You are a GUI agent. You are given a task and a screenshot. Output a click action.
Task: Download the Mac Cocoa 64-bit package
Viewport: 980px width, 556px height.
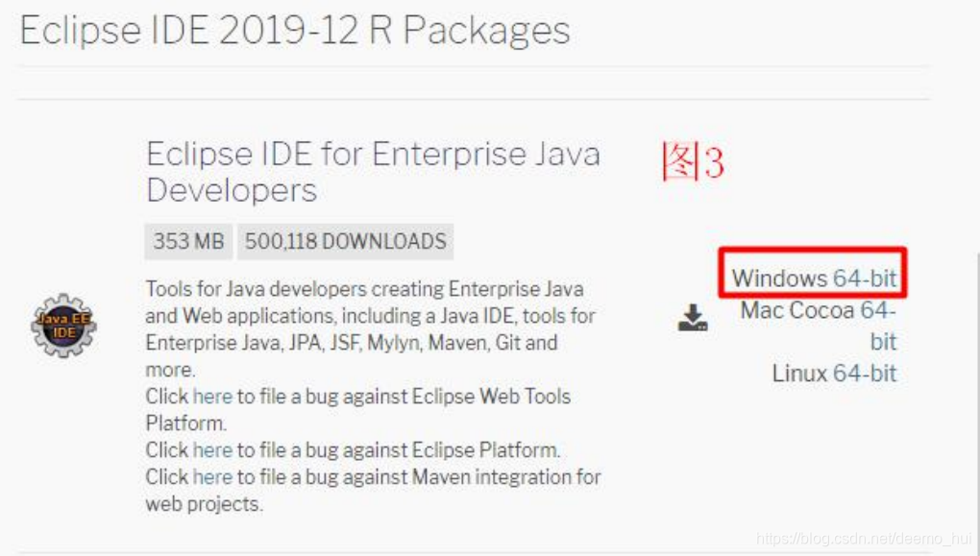[x=877, y=326]
